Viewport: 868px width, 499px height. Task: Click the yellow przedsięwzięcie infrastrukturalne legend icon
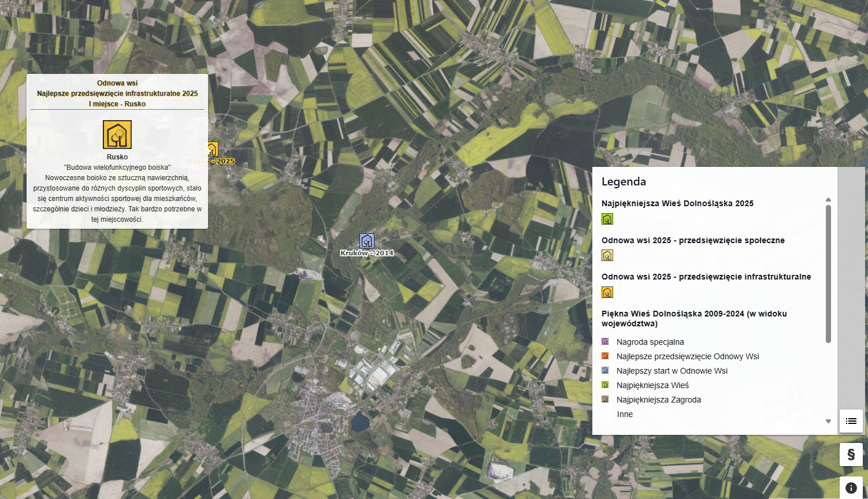coord(607,292)
